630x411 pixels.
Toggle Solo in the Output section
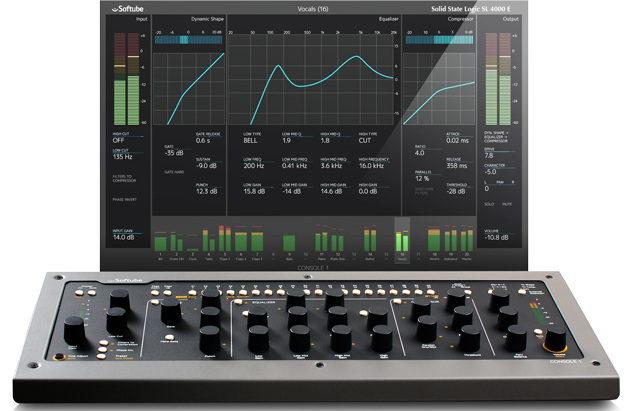coord(489,204)
